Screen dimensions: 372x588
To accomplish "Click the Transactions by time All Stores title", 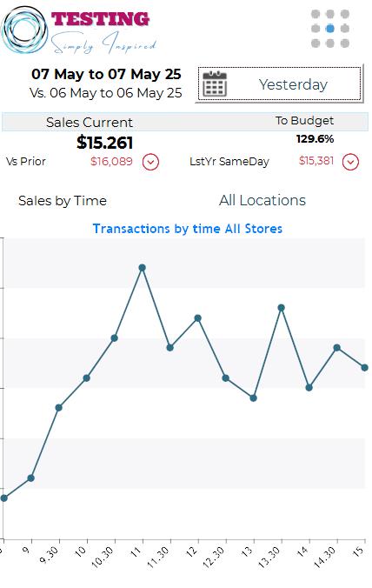I will pyautogui.click(x=188, y=229).
